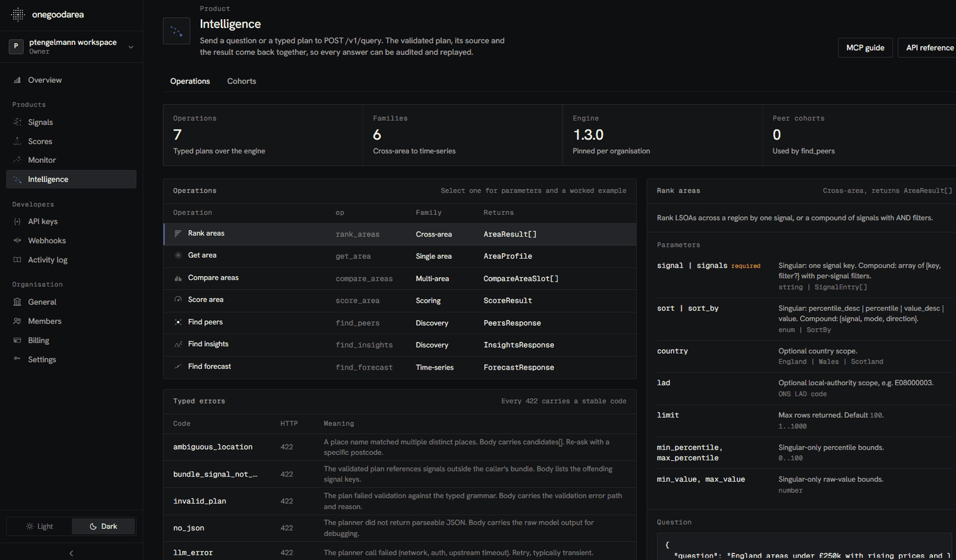This screenshot has width=956, height=560.
Task: Click the rank_areas op code
Action: [357, 234]
